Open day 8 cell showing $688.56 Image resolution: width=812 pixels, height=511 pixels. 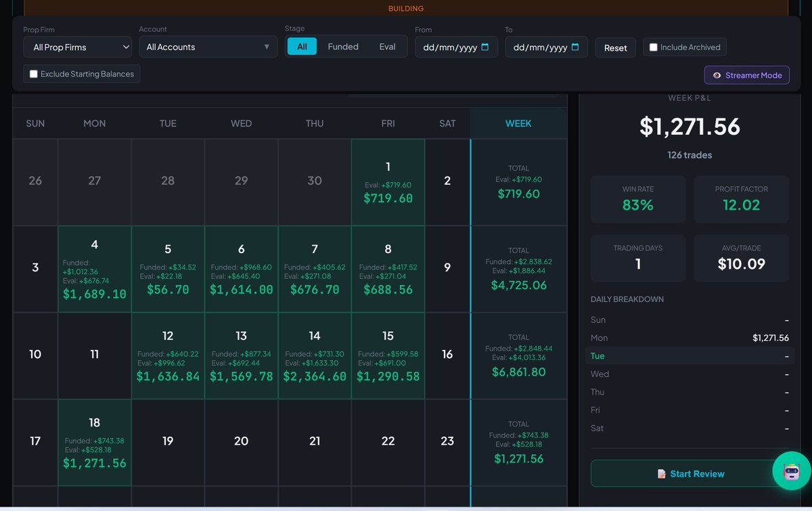[x=388, y=269]
